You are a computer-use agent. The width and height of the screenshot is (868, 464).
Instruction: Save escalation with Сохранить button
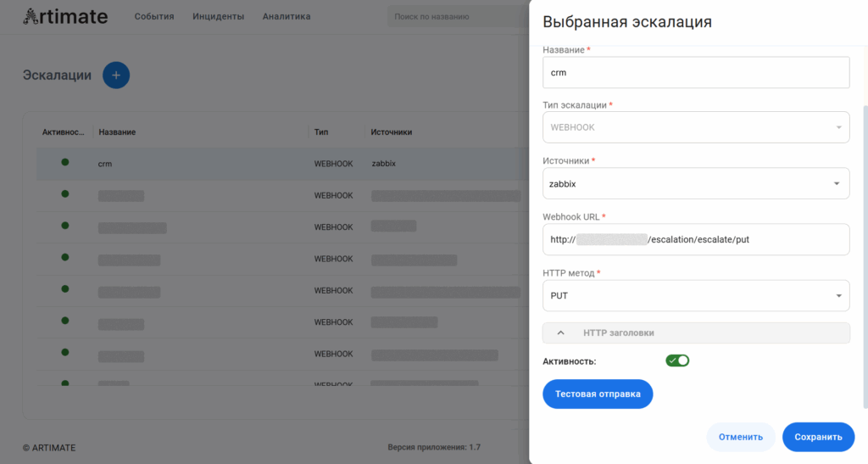point(818,437)
